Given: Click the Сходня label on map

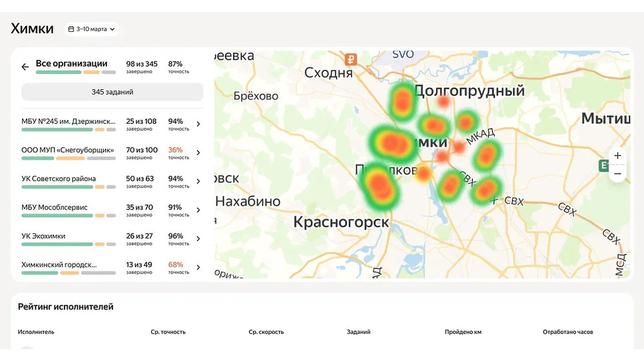Looking at the screenshot, I should point(328,73).
